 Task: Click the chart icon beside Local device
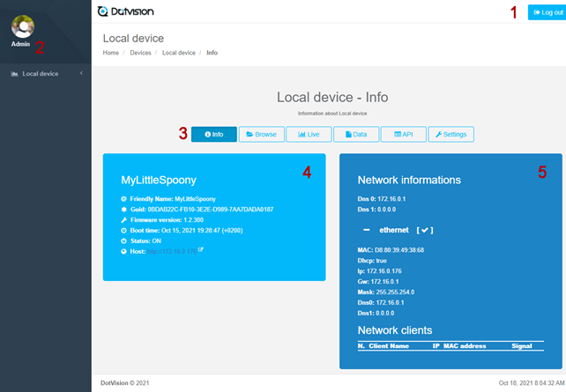pos(14,74)
